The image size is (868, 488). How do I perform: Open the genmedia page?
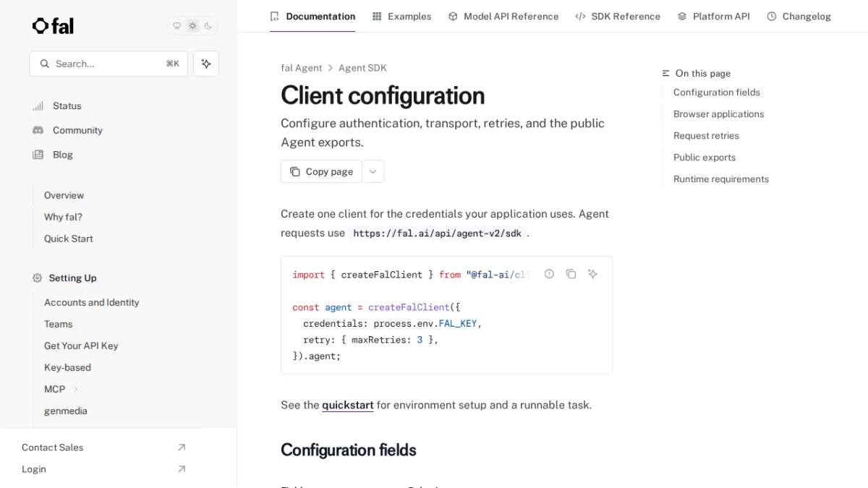pos(66,411)
